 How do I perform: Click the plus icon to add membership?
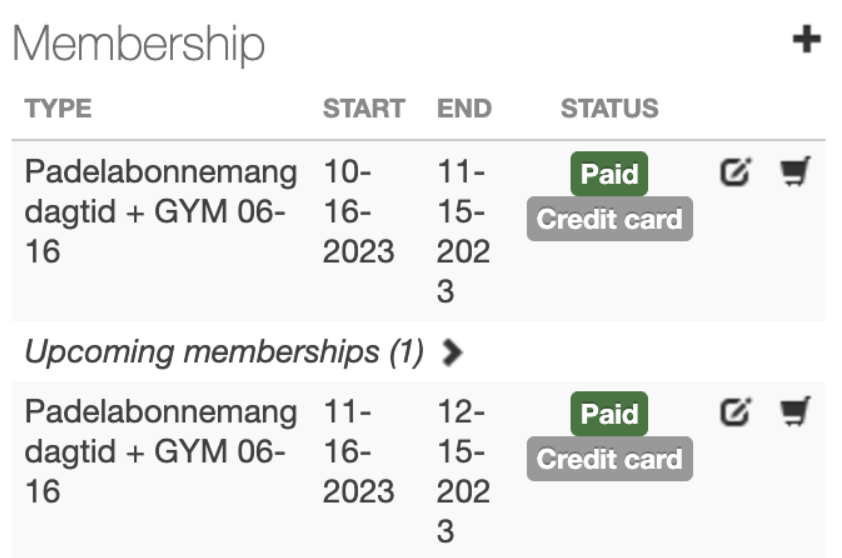[x=806, y=40]
